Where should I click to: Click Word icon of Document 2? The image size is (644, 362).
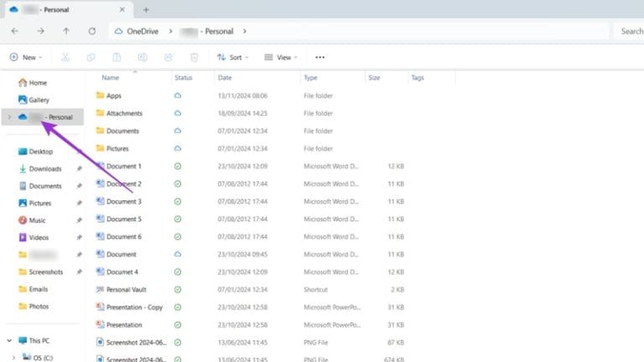coord(100,184)
